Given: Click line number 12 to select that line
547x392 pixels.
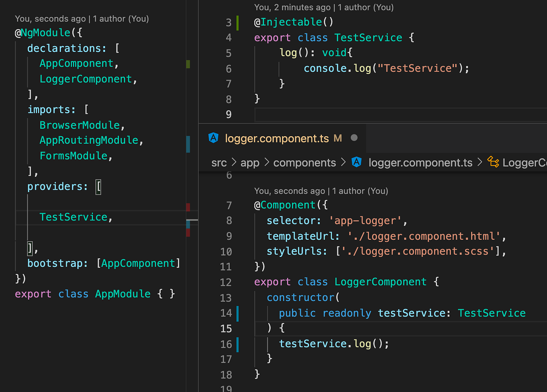Looking at the screenshot, I should (x=226, y=282).
